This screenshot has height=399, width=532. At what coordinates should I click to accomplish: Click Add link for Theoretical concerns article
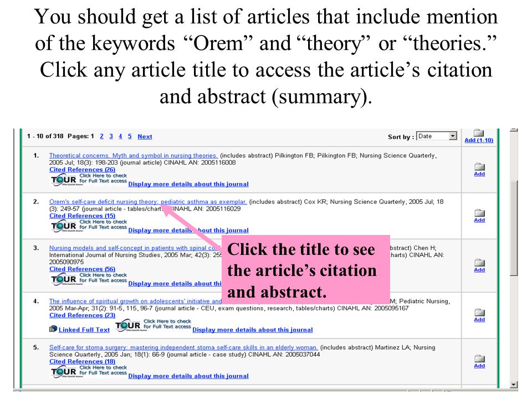pos(479,174)
